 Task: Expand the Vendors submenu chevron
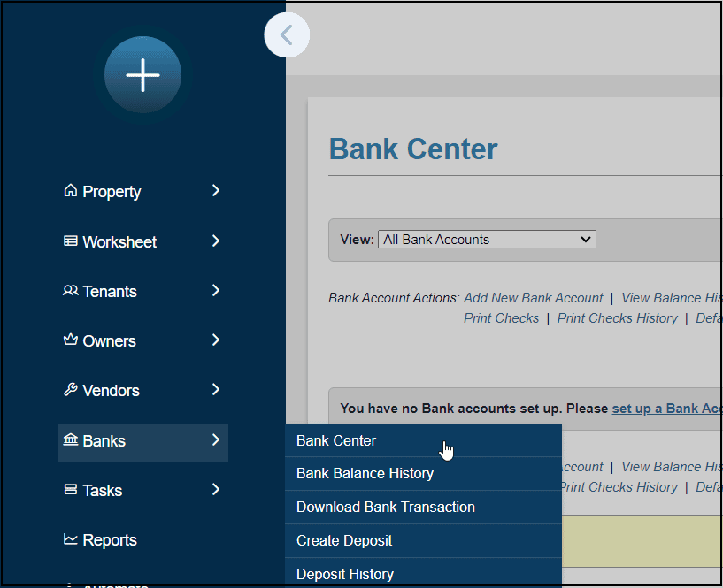(216, 390)
